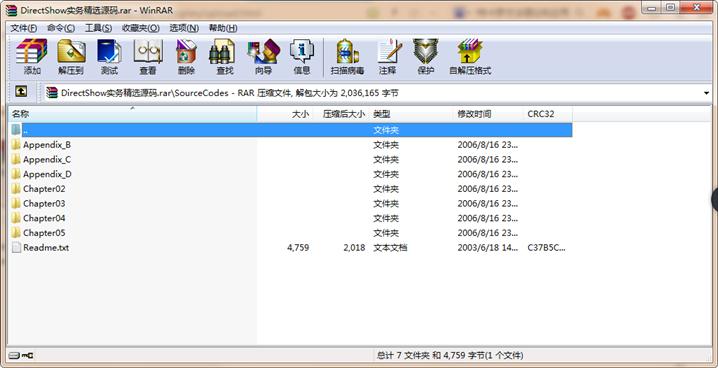Click the Virus Scan (扫描病毒) icon
This screenshot has width=718, height=368.
pos(348,57)
